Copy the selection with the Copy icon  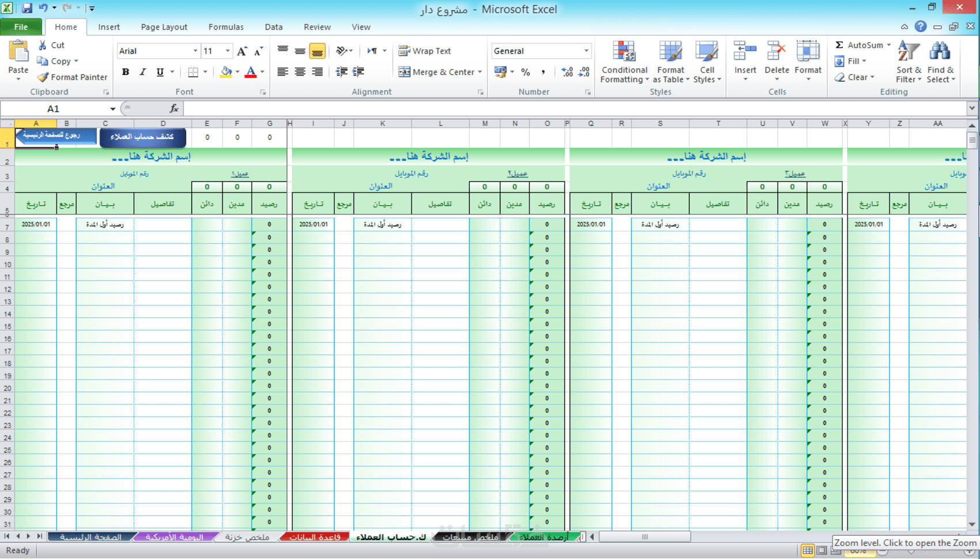(x=43, y=61)
